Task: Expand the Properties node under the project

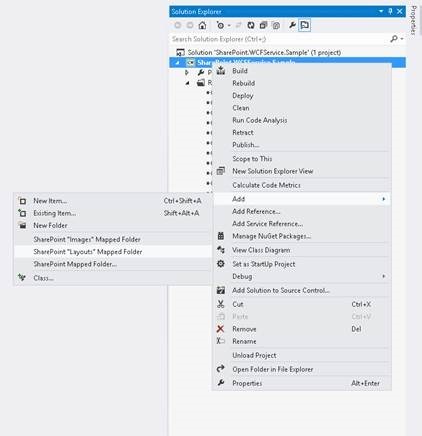Action: point(187,72)
